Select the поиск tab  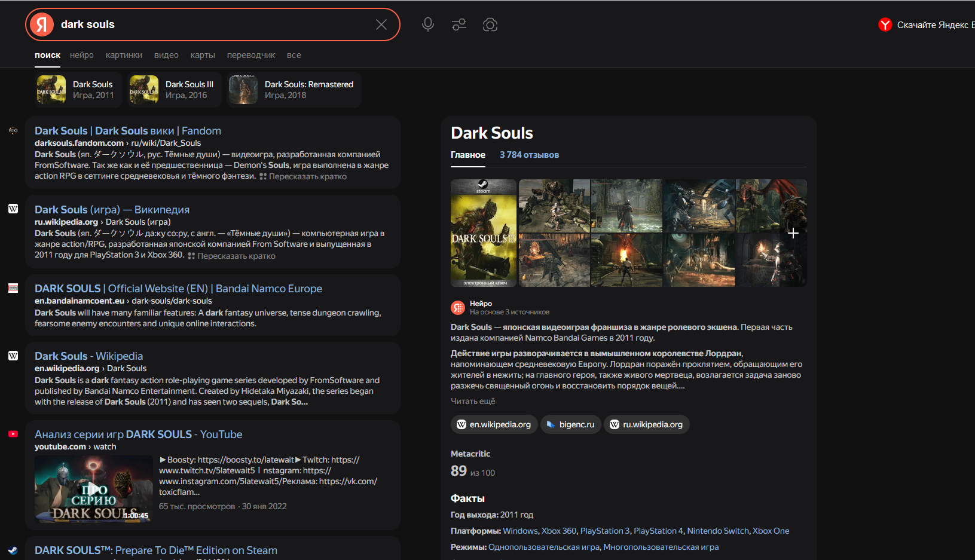click(x=47, y=55)
